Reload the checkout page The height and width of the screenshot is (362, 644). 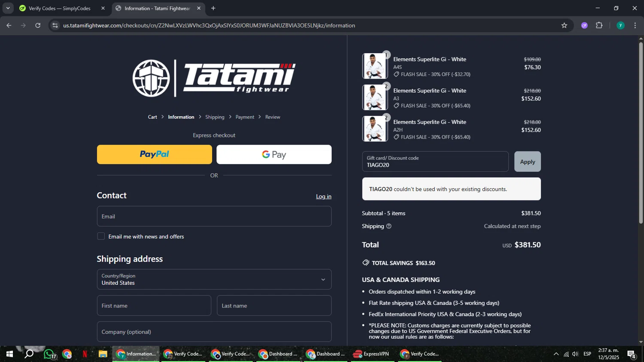tap(38, 25)
